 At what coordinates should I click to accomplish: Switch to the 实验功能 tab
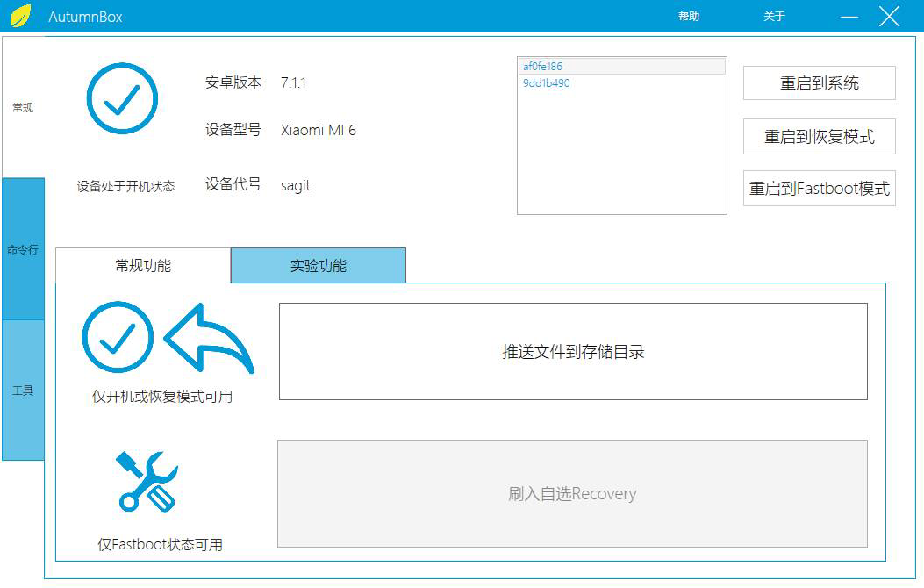coord(319,266)
